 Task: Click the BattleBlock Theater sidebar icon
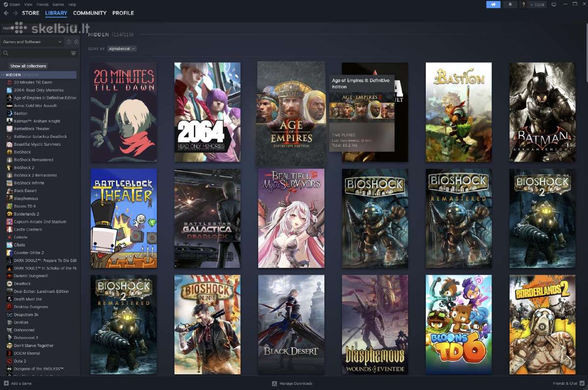coord(9,129)
